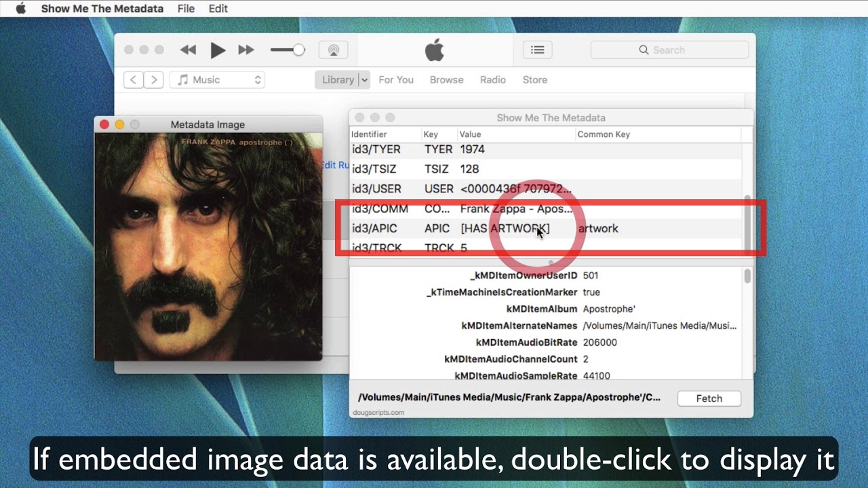Select the id3/USER row
The width and height of the screenshot is (868, 488).
[x=546, y=188]
